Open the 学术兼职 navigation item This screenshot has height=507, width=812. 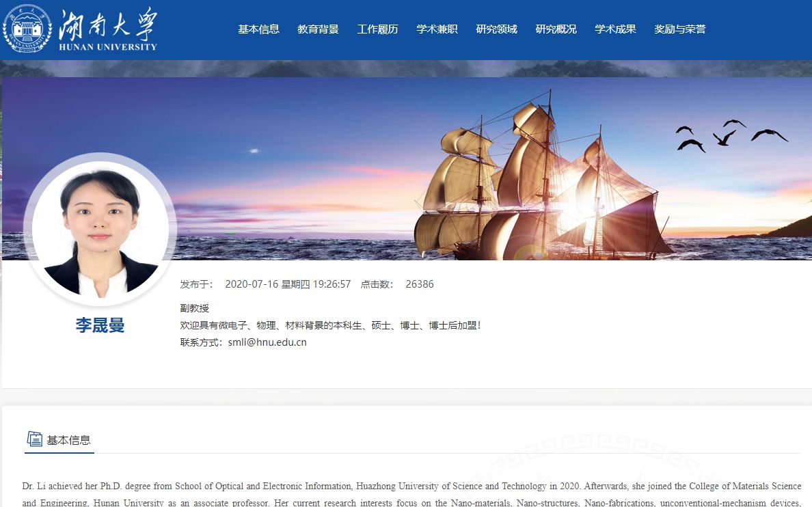point(437,29)
